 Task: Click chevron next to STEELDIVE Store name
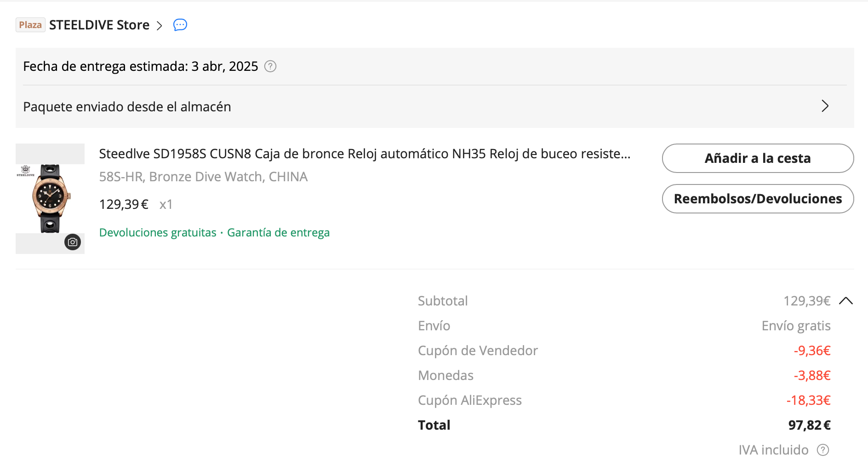160,25
